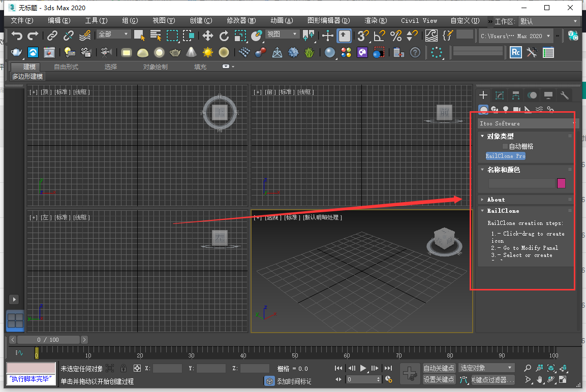Select the Lights category icon
Screen dimensions: 586x392
tap(505, 109)
